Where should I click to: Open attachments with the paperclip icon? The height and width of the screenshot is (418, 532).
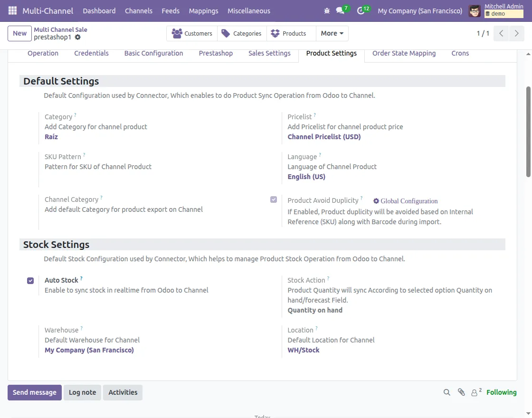(x=461, y=392)
